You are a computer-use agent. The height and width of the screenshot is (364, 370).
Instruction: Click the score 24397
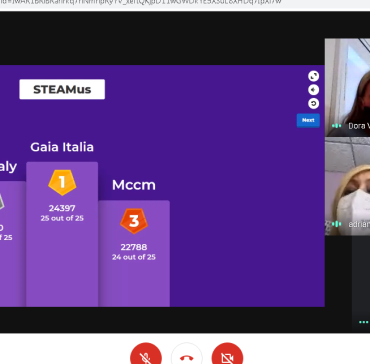[62, 208]
